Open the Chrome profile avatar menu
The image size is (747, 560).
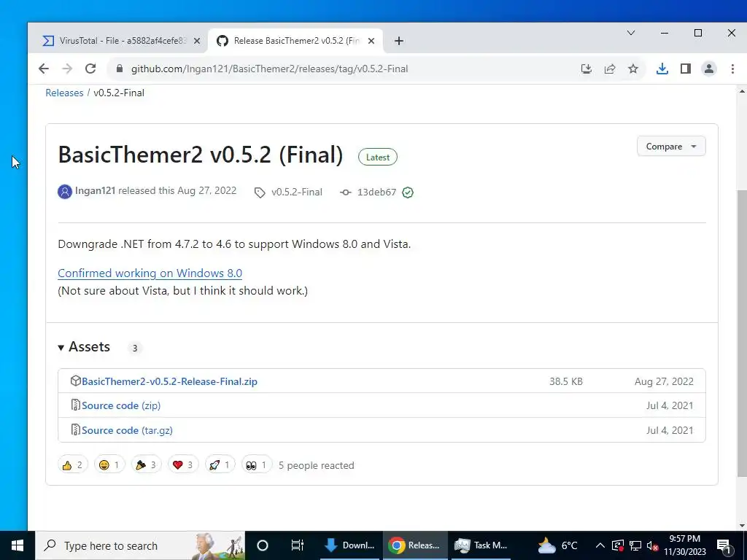click(709, 69)
